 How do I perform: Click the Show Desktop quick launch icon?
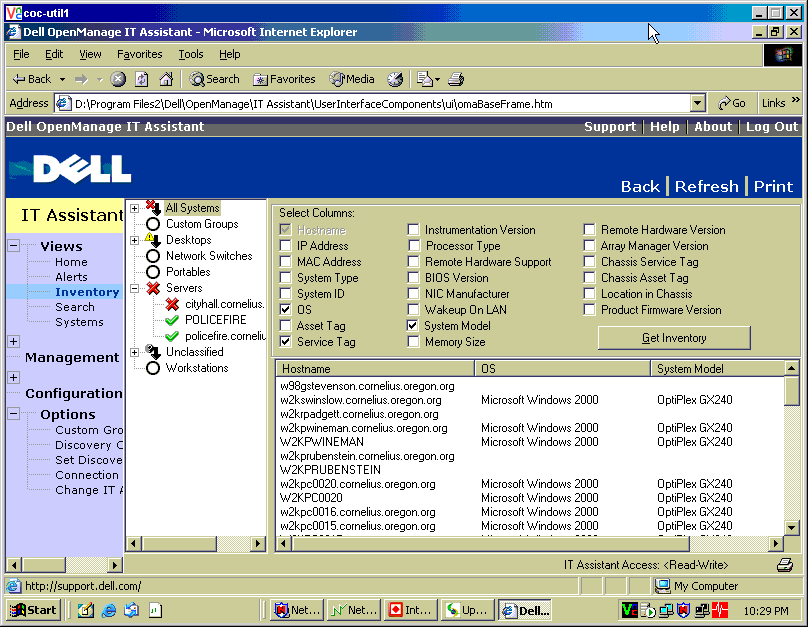(86, 611)
